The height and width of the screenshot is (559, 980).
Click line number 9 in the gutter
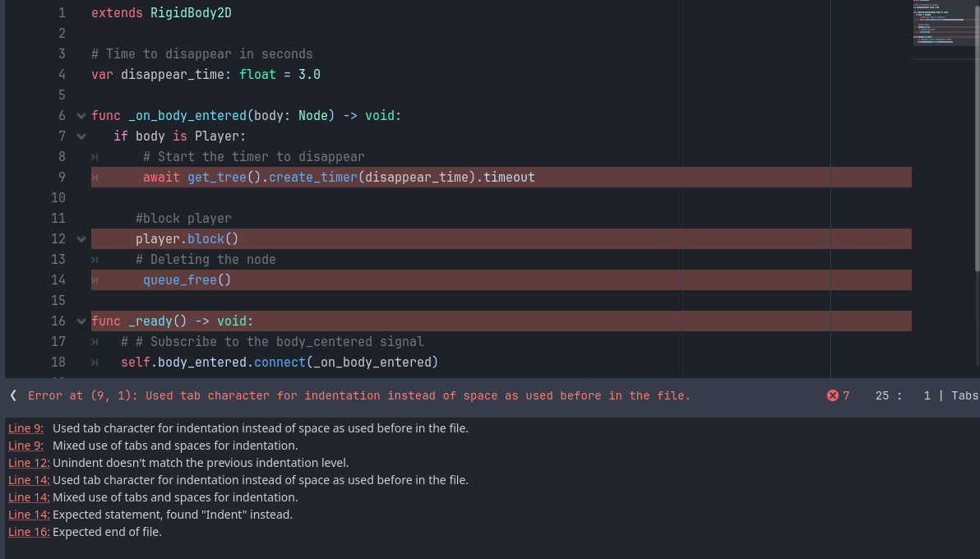62,178
